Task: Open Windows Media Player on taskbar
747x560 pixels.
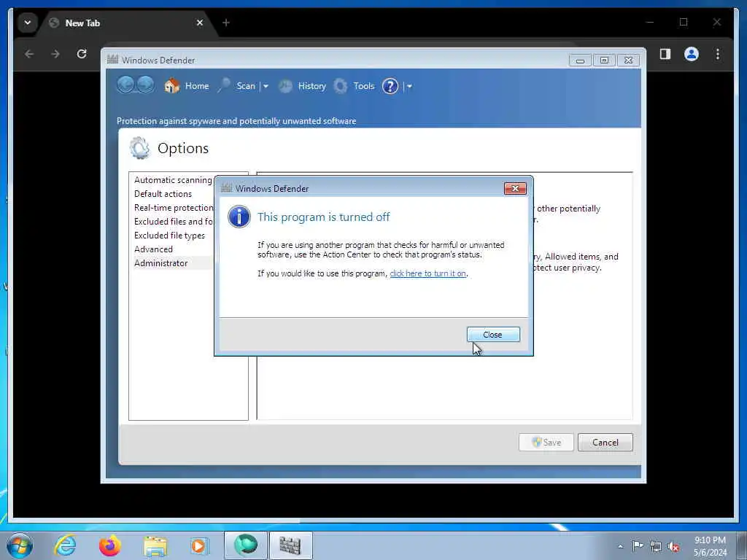Action: 198,545
